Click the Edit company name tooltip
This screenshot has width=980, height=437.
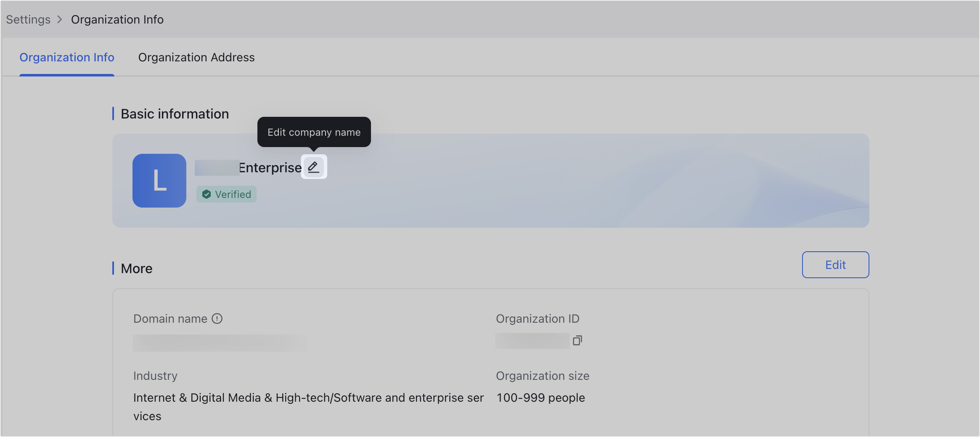[314, 132]
